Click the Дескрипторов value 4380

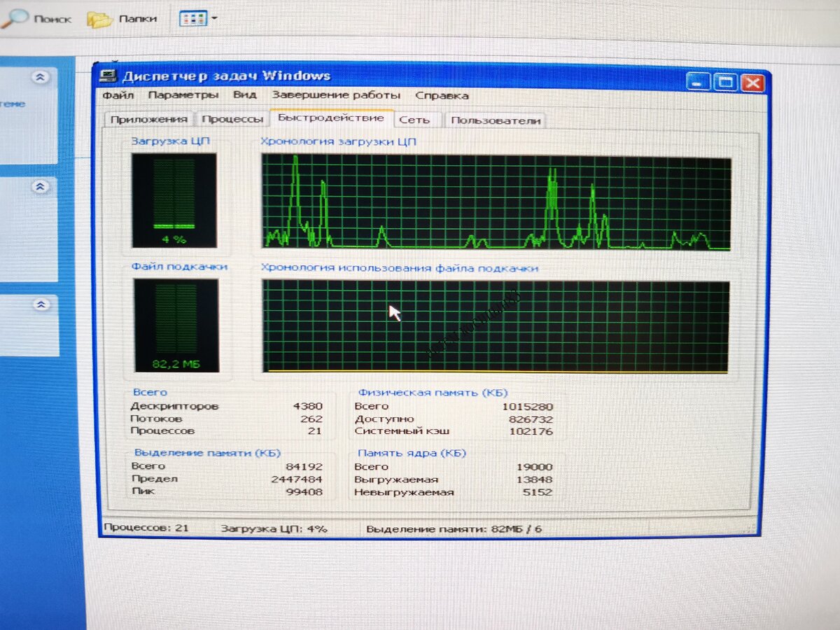coord(308,406)
